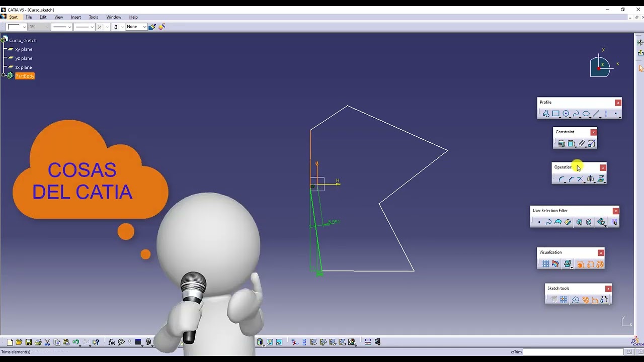This screenshot has width=644, height=362.
Task: Close the Profile toolbar
Action: point(618,103)
